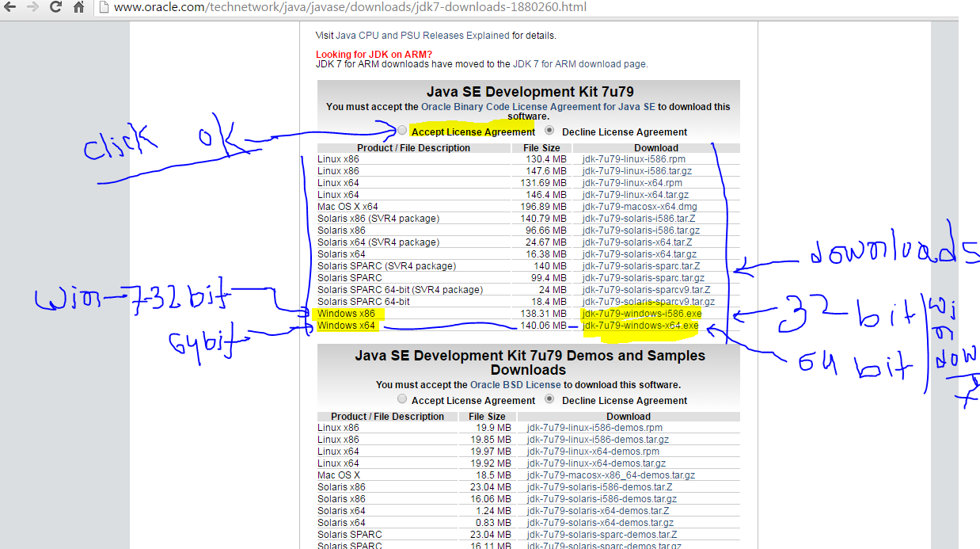Screen dimensions: 980x549
Task: Download jdk-7u79-solaris-sparc-demos.tar.Z
Action: 602,535
